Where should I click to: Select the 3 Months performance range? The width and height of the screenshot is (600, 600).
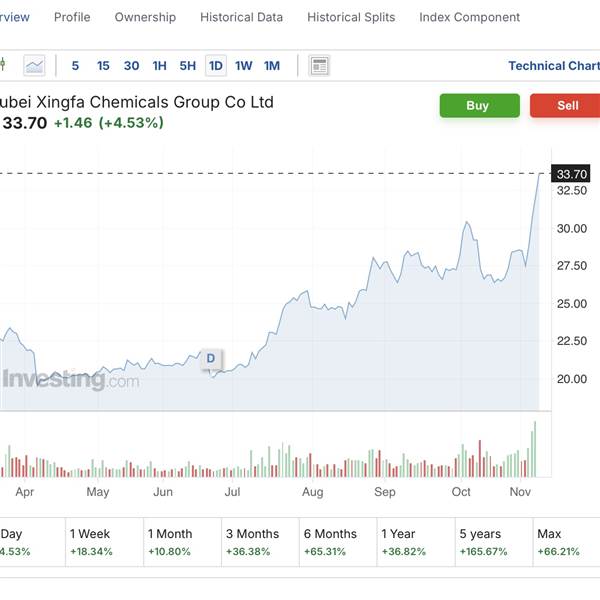tap(257, 542)
